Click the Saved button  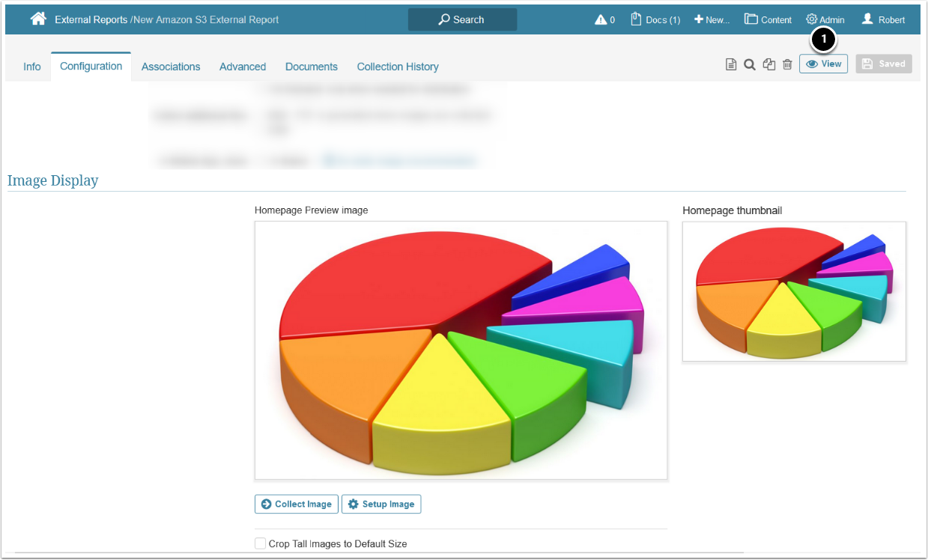(884, 64)
